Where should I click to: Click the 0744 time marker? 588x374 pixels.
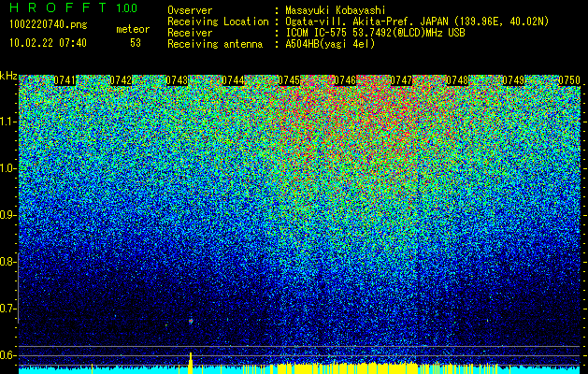(x=233, y=80)
